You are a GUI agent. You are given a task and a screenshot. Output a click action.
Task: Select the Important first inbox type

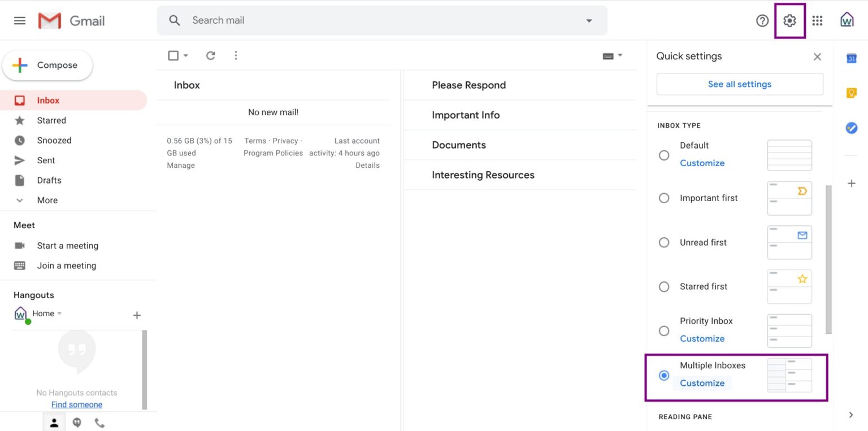coord(664,198)
